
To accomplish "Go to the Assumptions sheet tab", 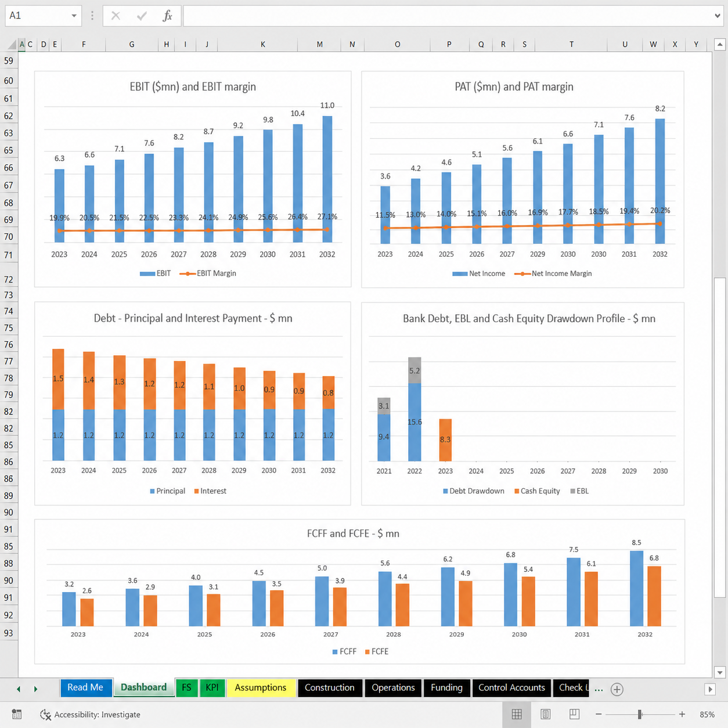I will [261, 687].
